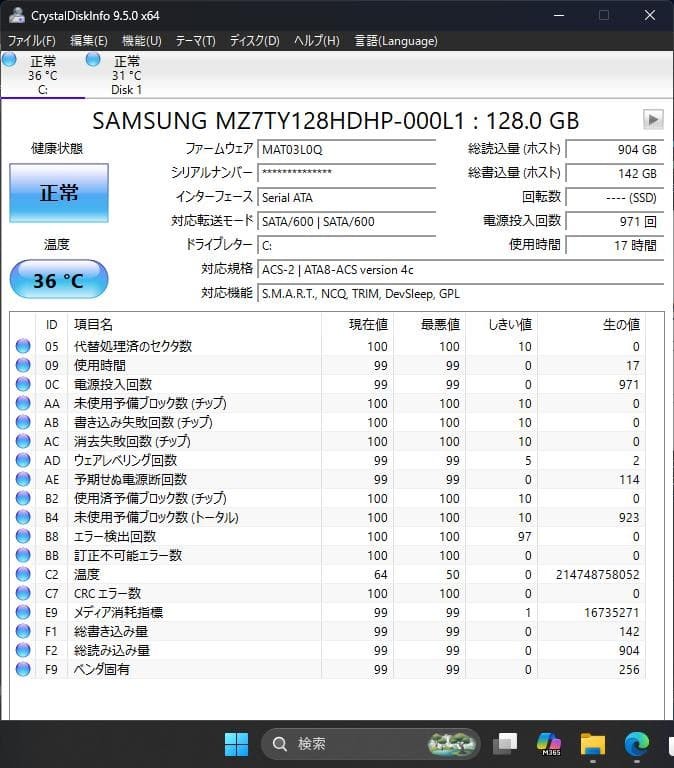
Task: Click the status icon for ID BB row
Action: click(23, 555)
